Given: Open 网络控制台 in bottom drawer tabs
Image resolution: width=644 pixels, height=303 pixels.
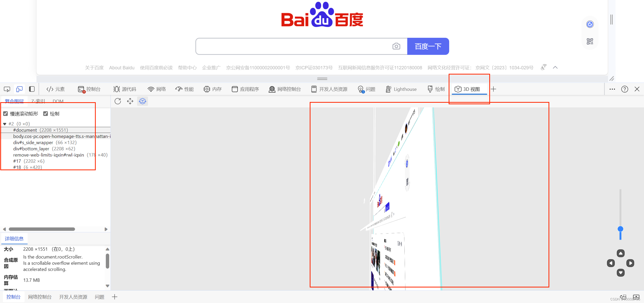Looking at the screenshot, I should click(40, 297).
